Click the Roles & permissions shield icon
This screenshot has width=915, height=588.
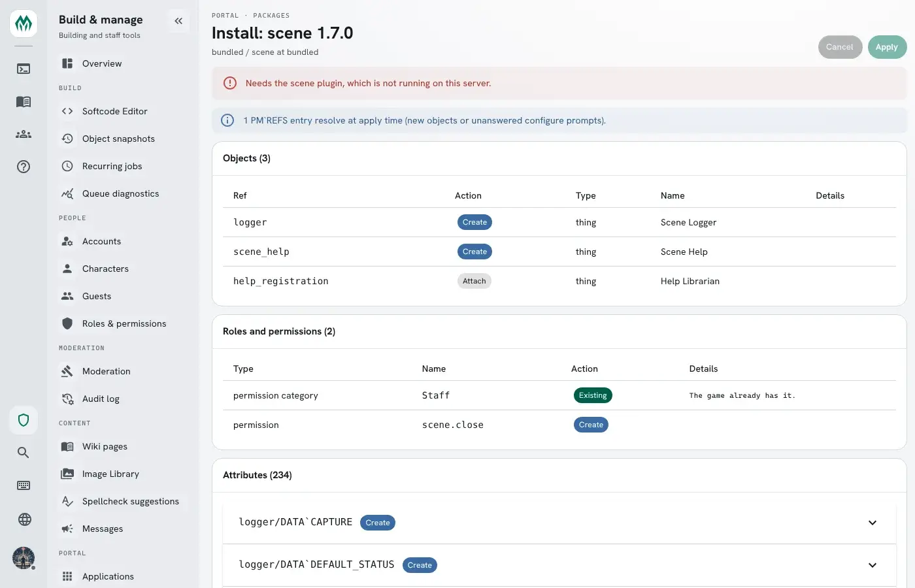pos(67,323)
